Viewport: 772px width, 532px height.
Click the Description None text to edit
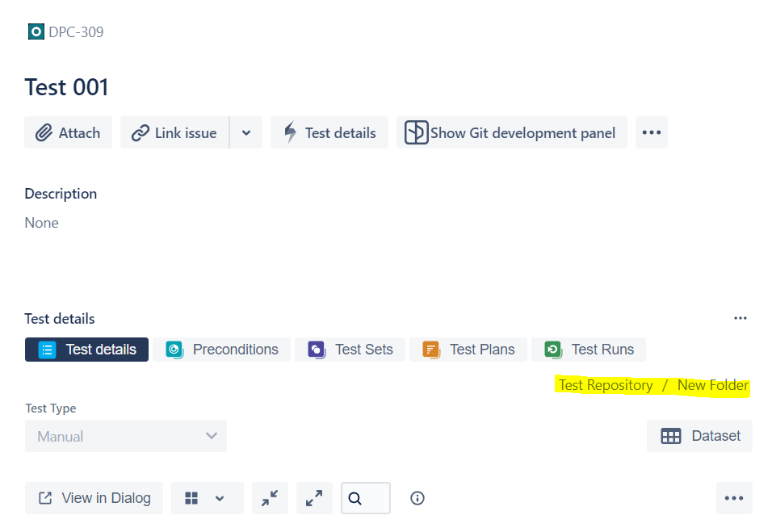[x=42, y=223]
